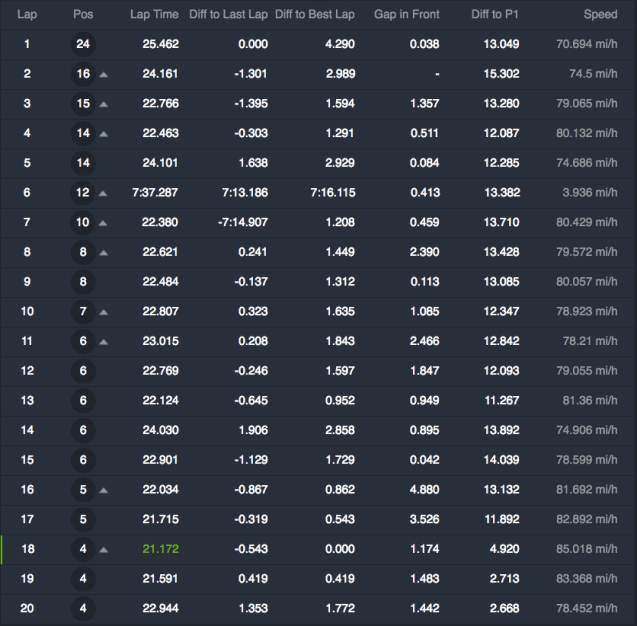Sort by the Speed column header
The height and width of the screenshot is (626, 637).
[600, 15]
